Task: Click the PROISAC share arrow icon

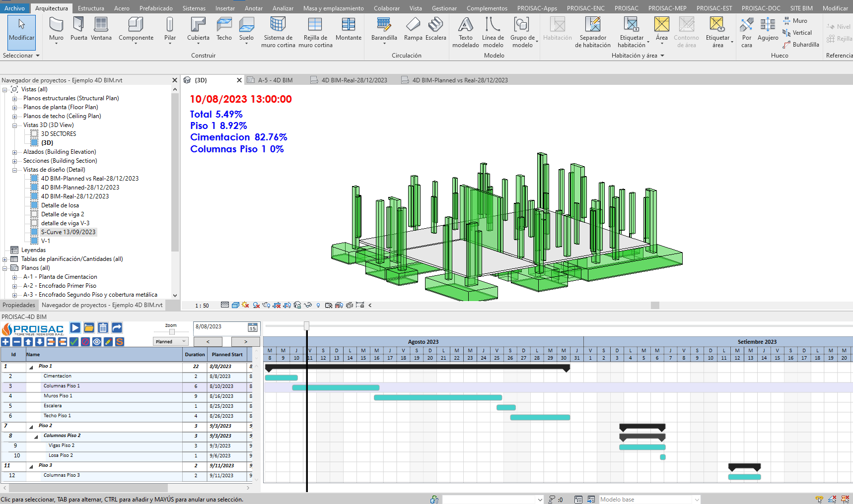Action: (x=117, y=327)
